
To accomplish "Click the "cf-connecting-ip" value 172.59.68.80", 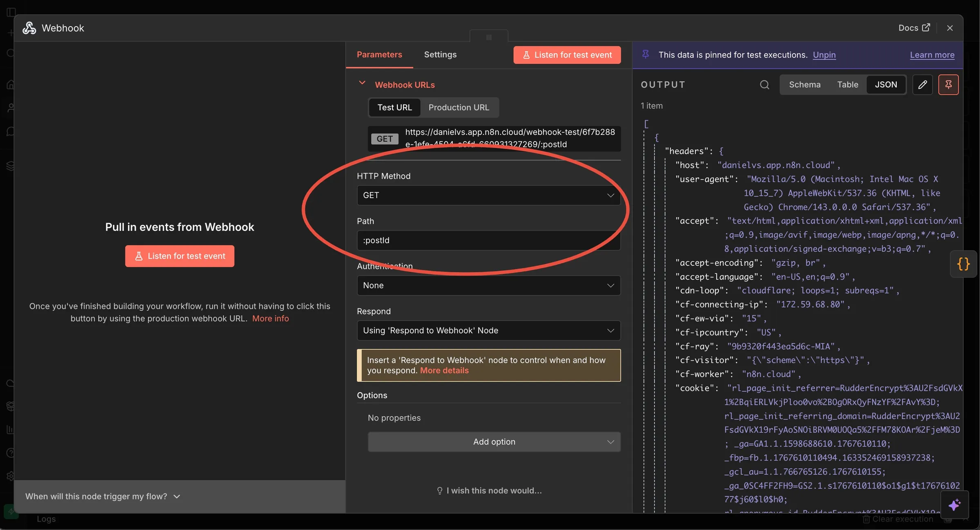I will tap(810, 304).
